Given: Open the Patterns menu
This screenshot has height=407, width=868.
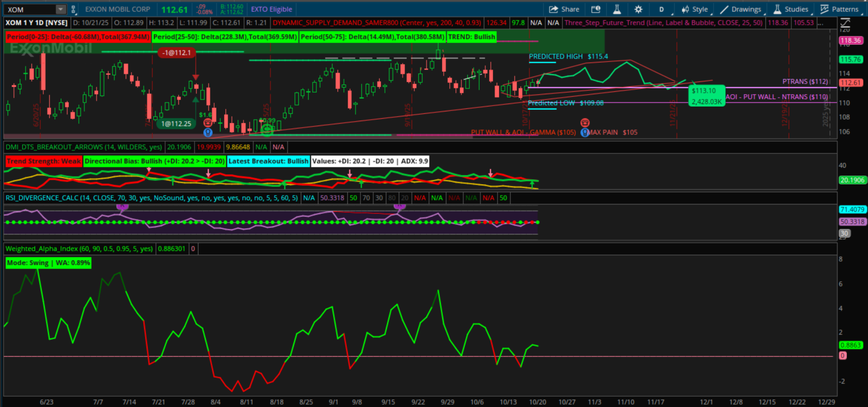Looking at the screenshot, I should click(x=839, y=9).
